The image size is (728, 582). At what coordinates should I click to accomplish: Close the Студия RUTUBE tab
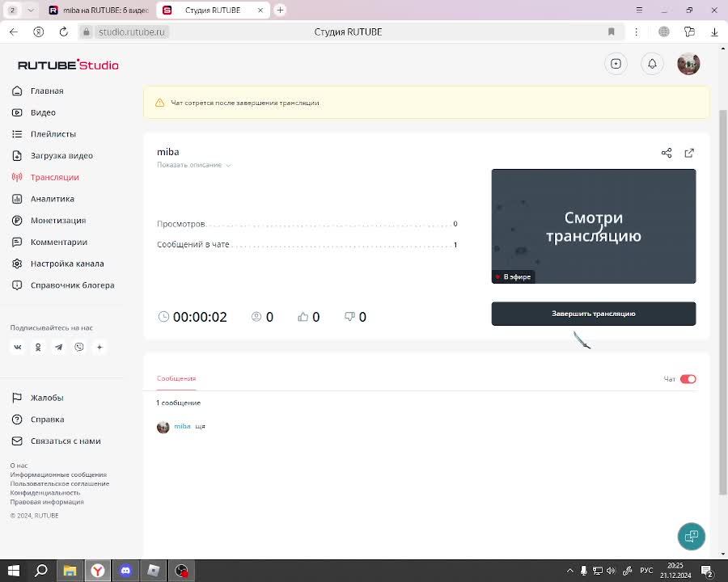260,11
